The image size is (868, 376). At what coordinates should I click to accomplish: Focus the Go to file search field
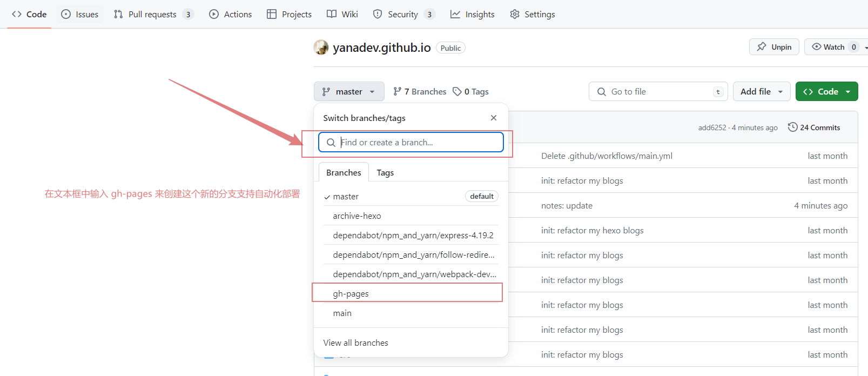pos(658,91)
